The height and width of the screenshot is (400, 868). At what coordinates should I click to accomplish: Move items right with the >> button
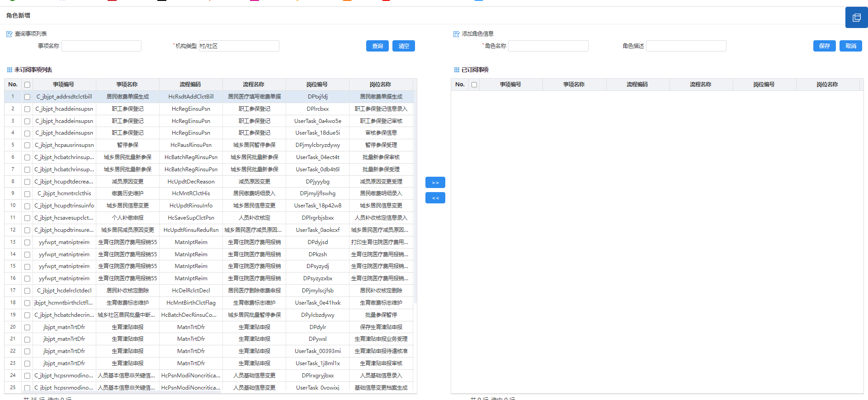coord(435,183)
